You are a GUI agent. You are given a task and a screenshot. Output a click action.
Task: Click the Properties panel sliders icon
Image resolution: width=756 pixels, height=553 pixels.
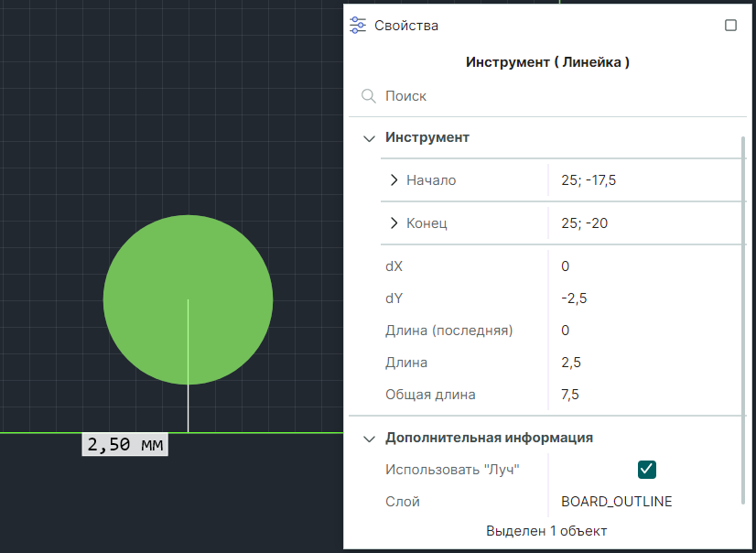359,26
